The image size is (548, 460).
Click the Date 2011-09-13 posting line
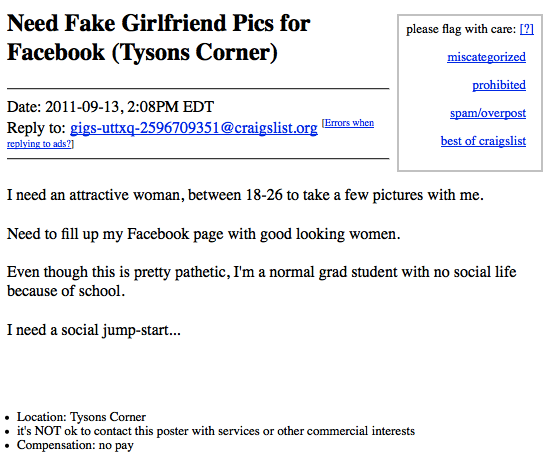110,107
